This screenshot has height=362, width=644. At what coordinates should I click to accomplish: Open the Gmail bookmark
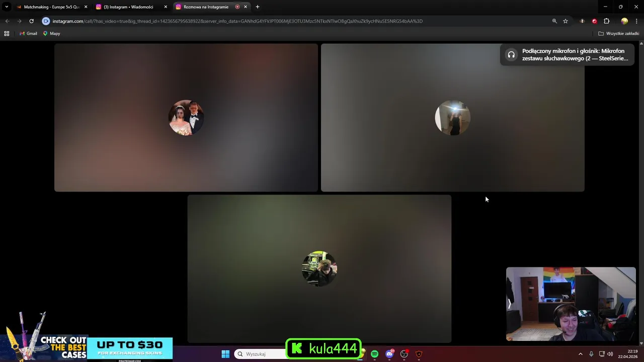coord(28,34)
